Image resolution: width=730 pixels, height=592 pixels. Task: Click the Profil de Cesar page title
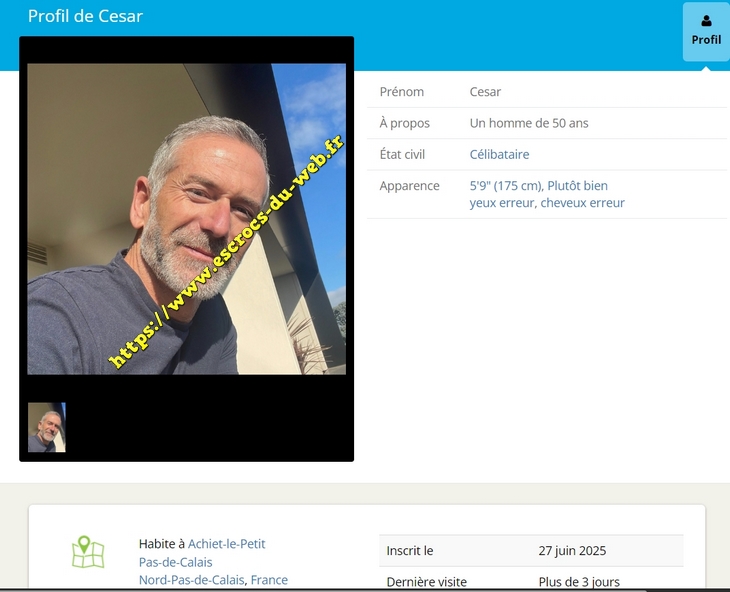click(85, 16)
